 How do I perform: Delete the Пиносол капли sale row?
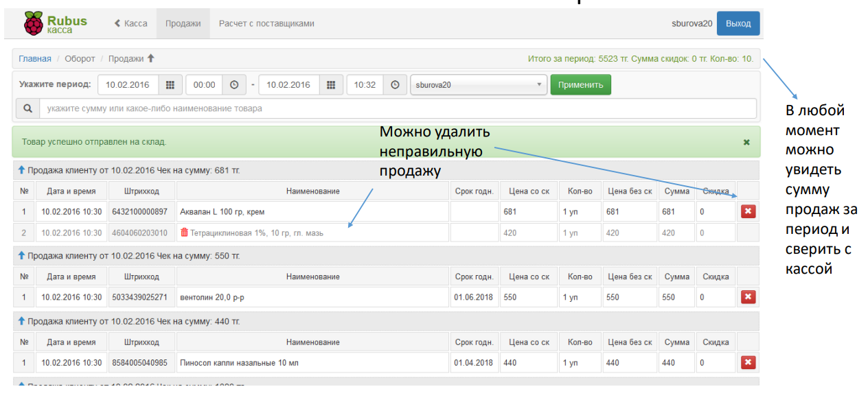tap(748, 362)
